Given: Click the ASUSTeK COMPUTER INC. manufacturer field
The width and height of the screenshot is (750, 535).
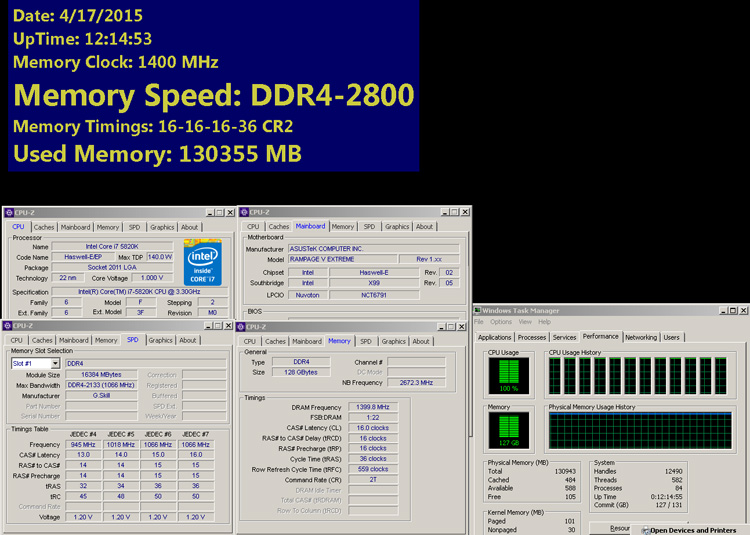Looking at the screenshot, I should pyautogui.click(x=374, y=249).
